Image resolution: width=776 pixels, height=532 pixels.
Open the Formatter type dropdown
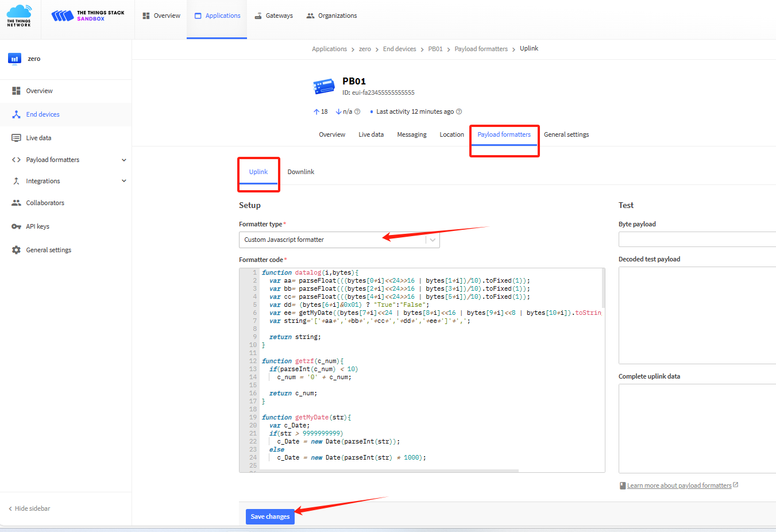pos(339,240)
